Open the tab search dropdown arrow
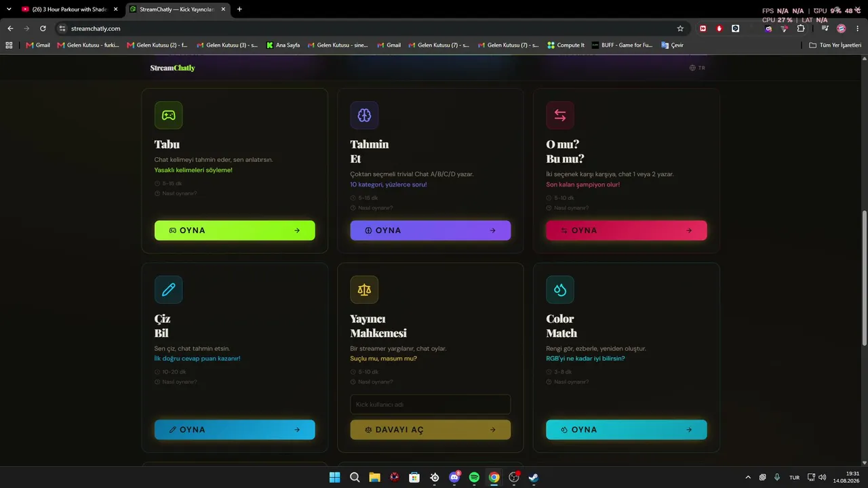Image resolution: width=868 pixels, height=488 pixels. 9,9
